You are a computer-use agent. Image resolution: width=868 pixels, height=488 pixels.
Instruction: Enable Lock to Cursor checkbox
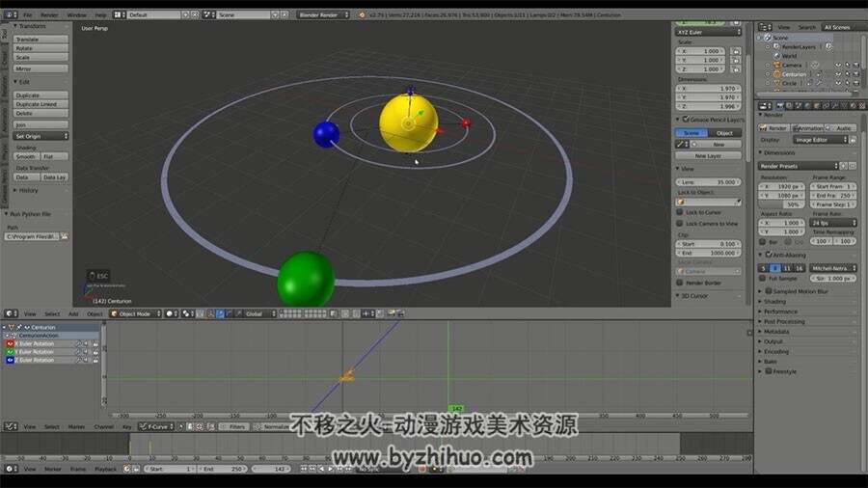click(x=680, y=212)
